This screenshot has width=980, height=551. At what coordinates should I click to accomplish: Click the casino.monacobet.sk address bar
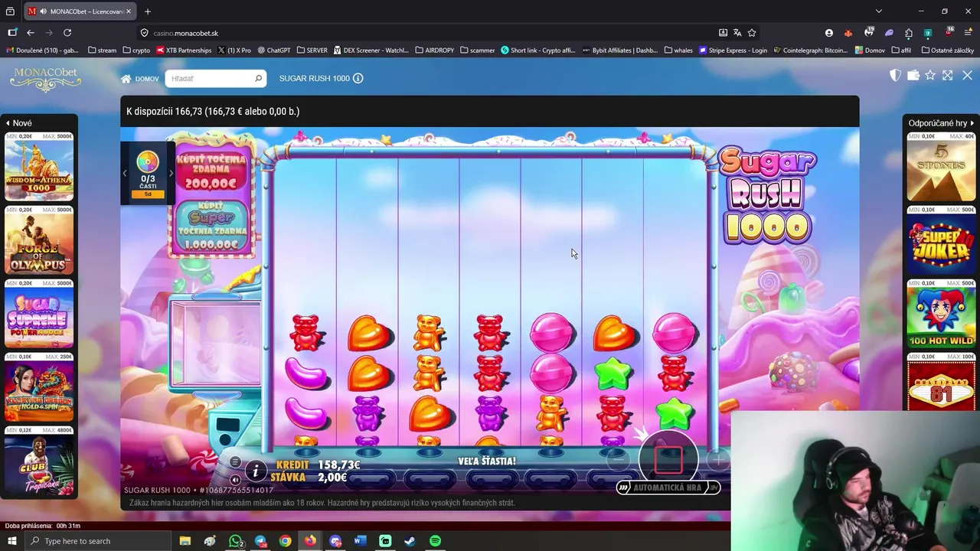[x=429, y=33]
